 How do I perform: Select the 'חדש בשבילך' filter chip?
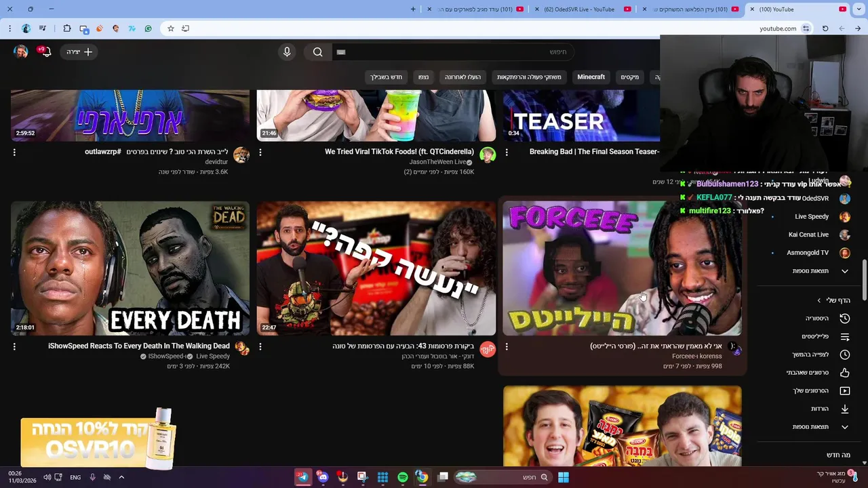tap(386, 77)
